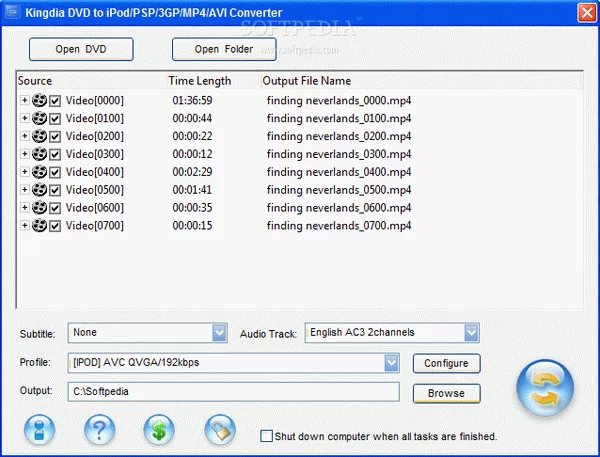Select output name finding neverlands_0100.mp4
This screenshot has height=457, width=600.
(x=339, y=118)
